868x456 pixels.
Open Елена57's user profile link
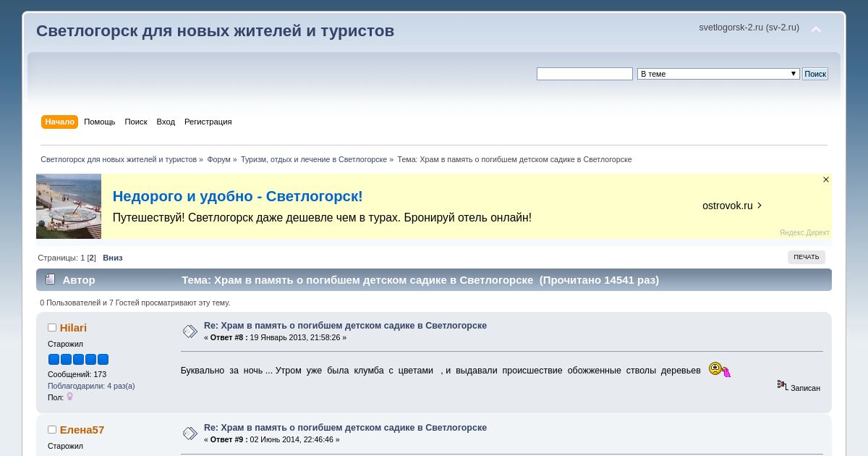tap(82, 430)
